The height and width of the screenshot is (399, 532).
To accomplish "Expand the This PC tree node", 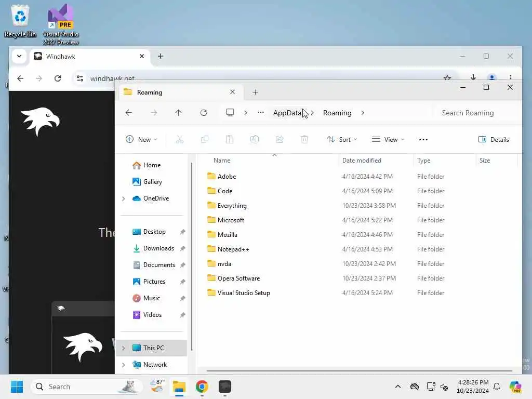I will 124,348.
